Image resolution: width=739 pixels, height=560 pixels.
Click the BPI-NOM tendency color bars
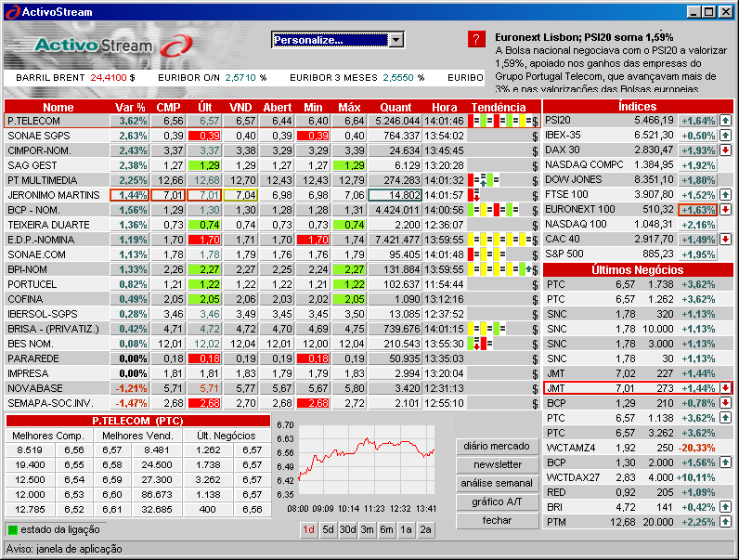(x=500, y=270)
